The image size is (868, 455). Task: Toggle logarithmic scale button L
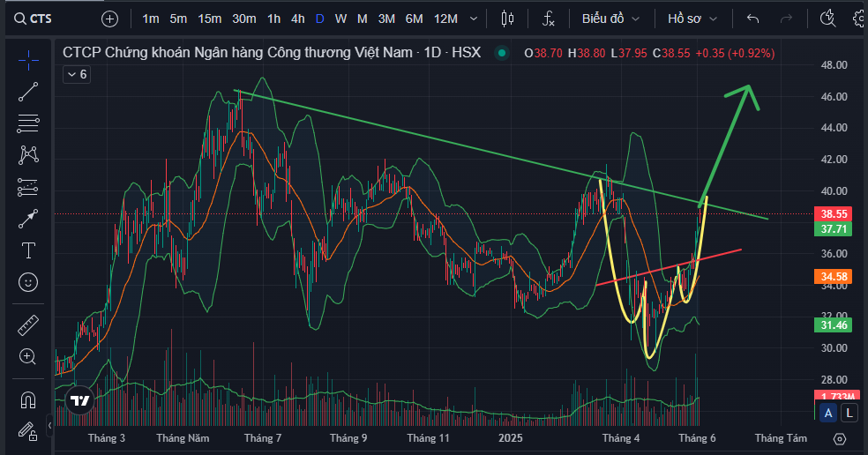[x=849, y=413]
